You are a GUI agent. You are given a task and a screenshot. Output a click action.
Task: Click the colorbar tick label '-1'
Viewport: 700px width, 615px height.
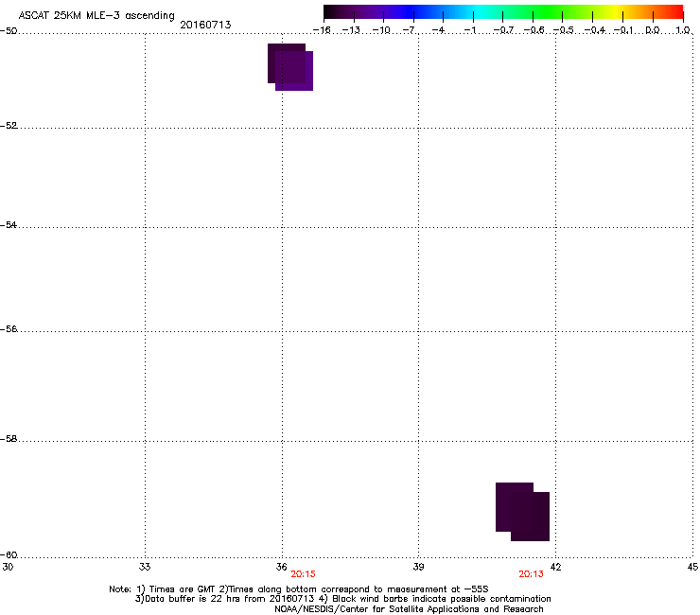(x=470, y=30)
